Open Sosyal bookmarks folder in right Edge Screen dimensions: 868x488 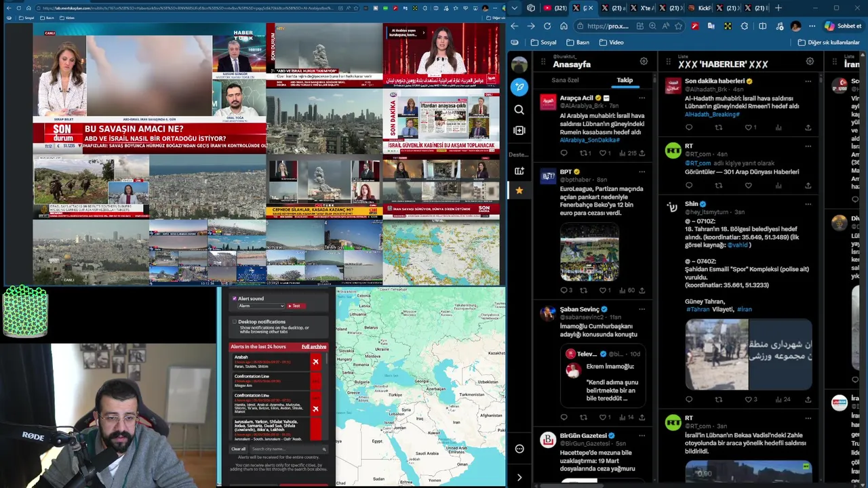(543, 42)
